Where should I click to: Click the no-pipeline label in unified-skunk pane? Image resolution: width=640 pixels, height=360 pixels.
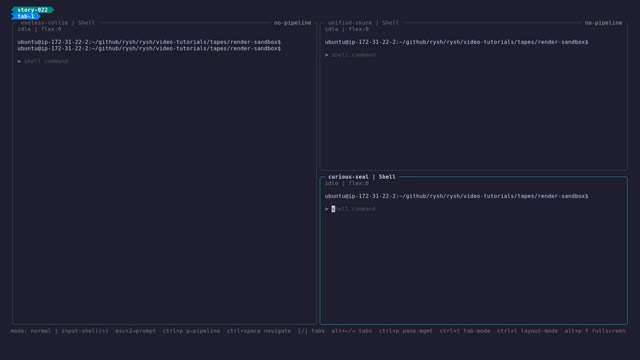603,23
